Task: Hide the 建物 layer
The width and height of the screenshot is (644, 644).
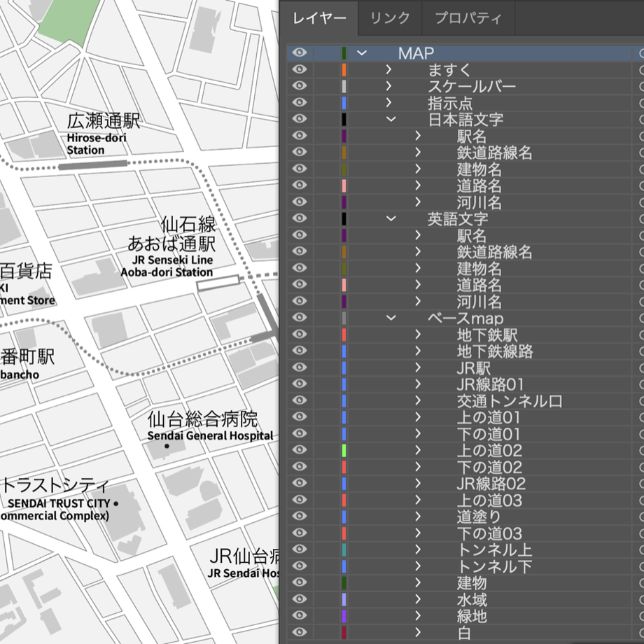Action: click(300, 582)
